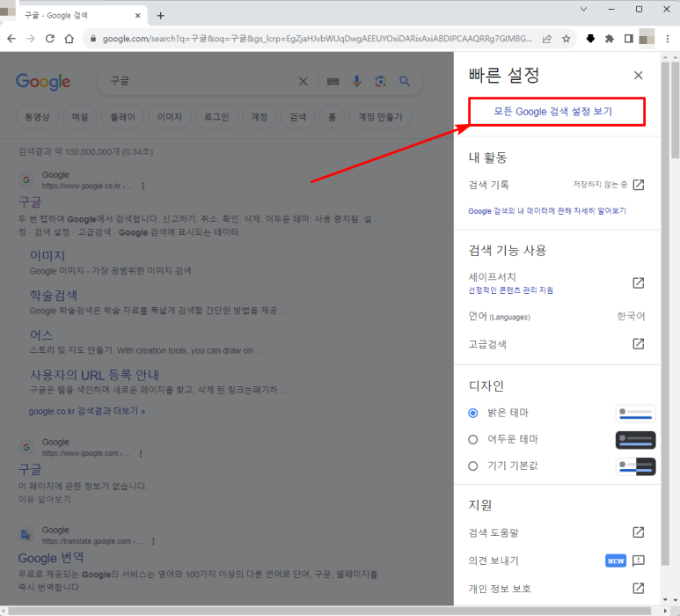
Task: Click the 의견 보내기 feedback icon
Action: coord(639,561)
